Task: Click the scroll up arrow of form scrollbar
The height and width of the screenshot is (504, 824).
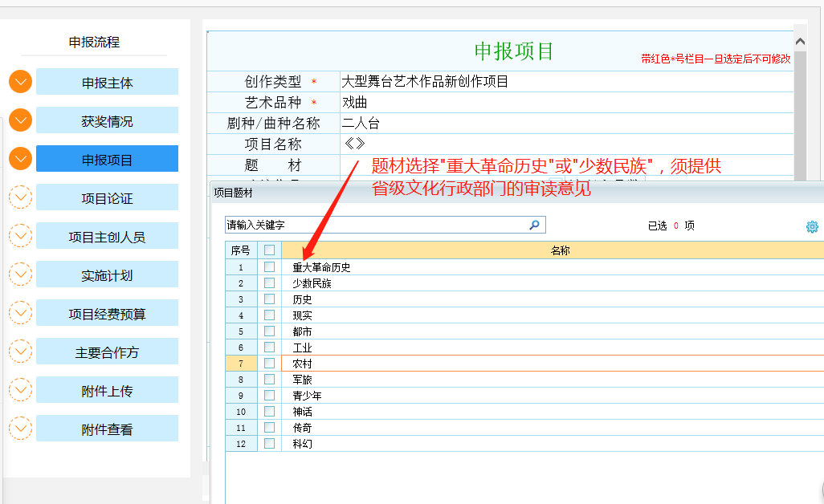Action: (800, 42)
